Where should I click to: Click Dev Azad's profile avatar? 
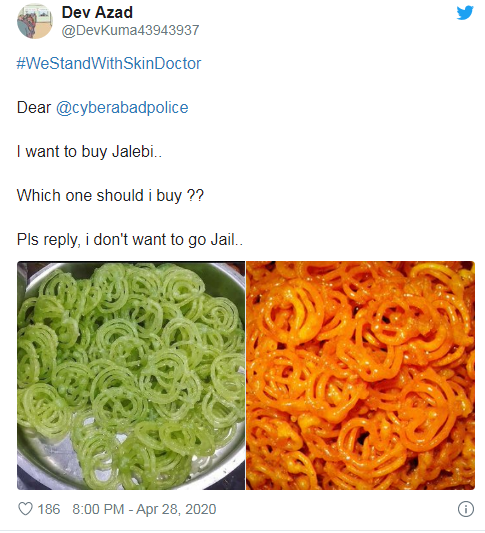point(35,21)
